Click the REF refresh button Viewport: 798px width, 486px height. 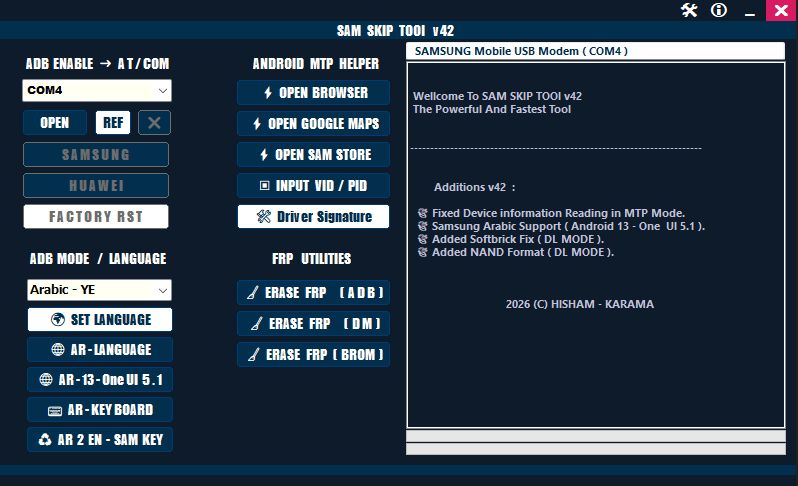point(113,123)
